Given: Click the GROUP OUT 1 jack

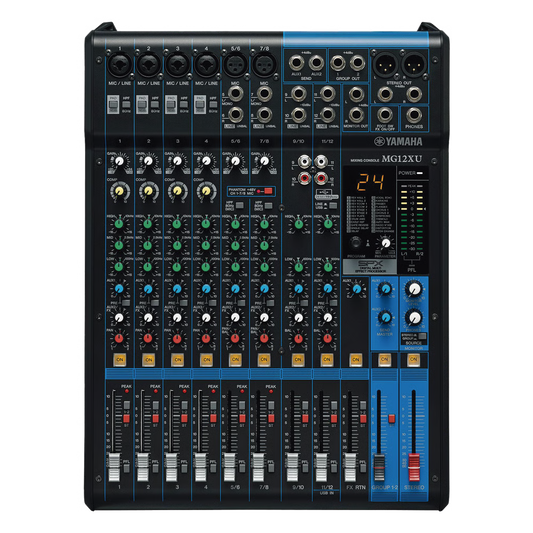Looking at the screenshot, I should (x=338, y=63).
